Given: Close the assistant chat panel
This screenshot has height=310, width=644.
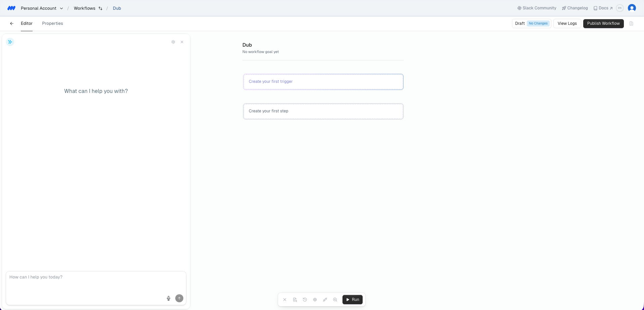Looking at the screenshot, I should coord(182,42).
